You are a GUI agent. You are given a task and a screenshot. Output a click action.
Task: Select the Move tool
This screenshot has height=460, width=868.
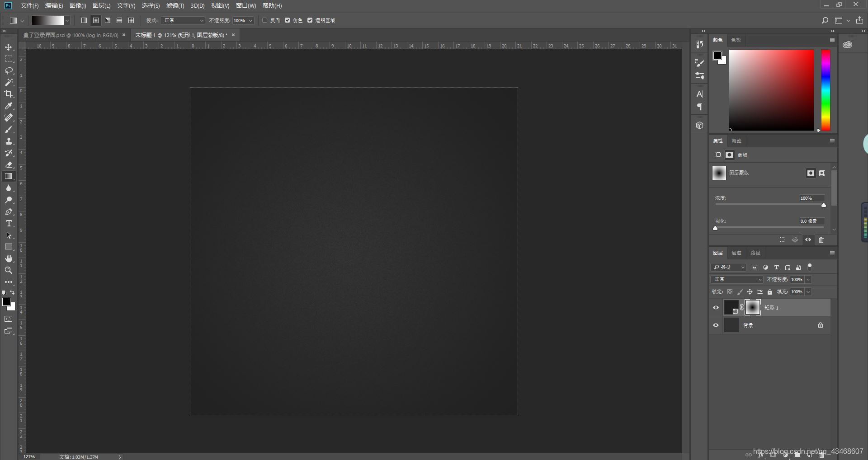pos(9,47)
